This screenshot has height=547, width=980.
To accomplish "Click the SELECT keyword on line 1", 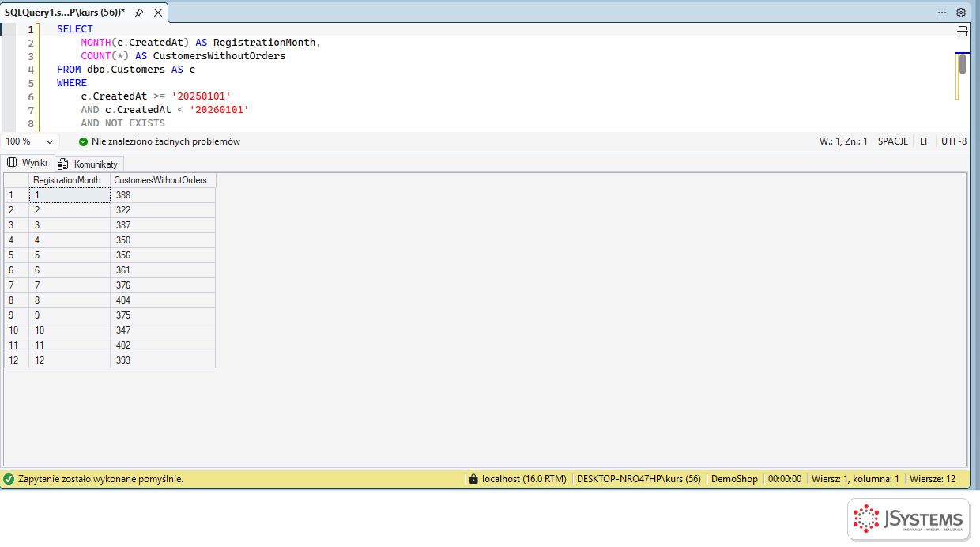I will 75,29.
